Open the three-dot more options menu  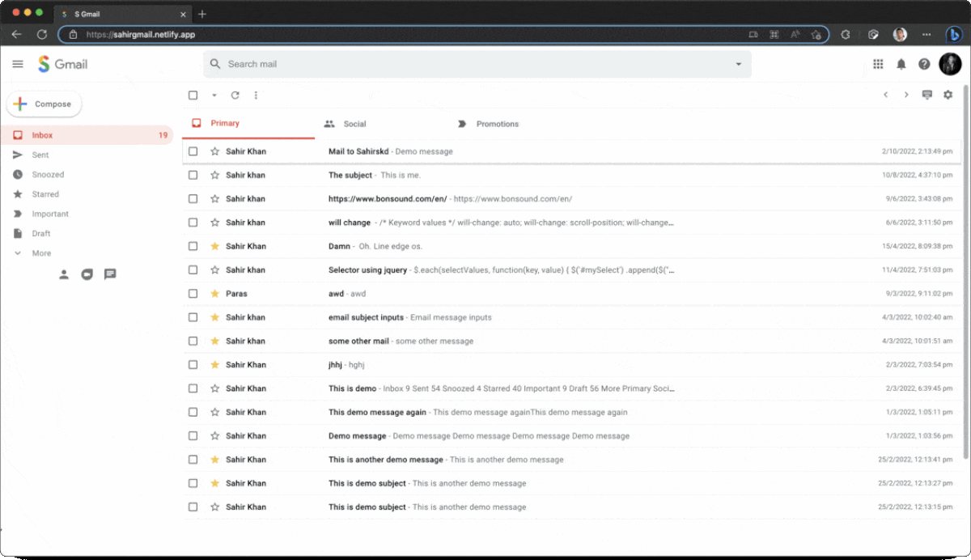tap(256, 95)
